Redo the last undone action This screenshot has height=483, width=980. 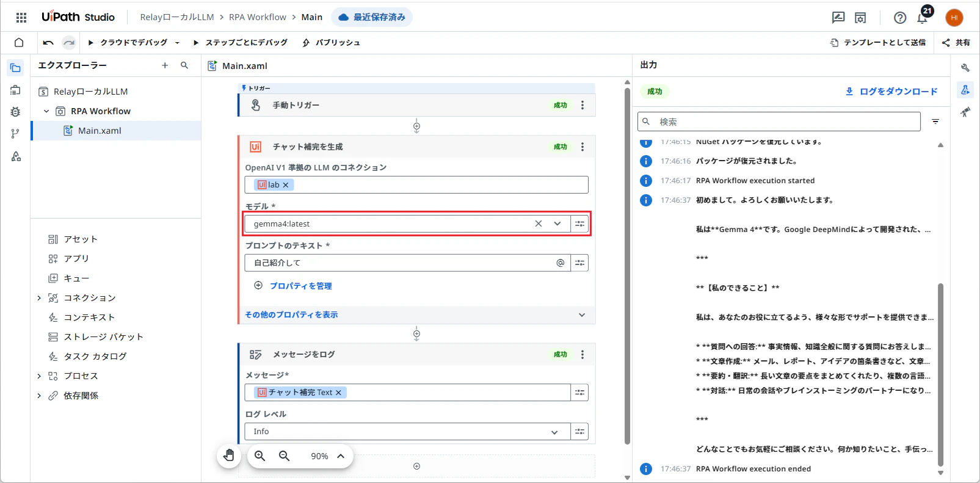click(x=69, y=43)
